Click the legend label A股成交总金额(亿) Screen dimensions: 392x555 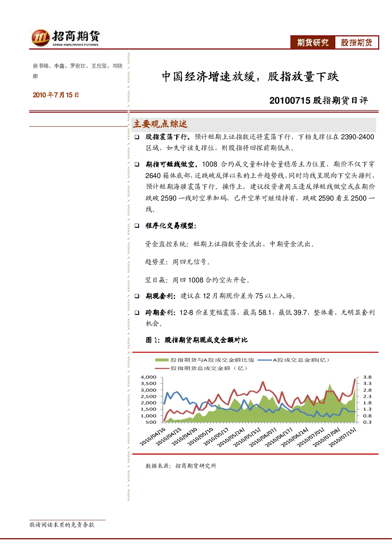(301, 360)
